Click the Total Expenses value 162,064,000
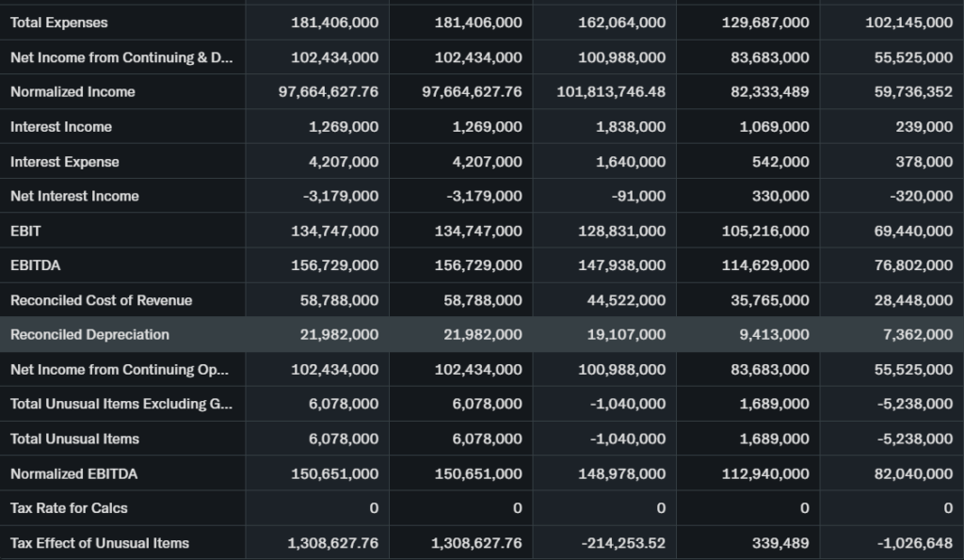The height and width of the screenshot is (560, 964). pyautogui.click(x=621, y=23)
